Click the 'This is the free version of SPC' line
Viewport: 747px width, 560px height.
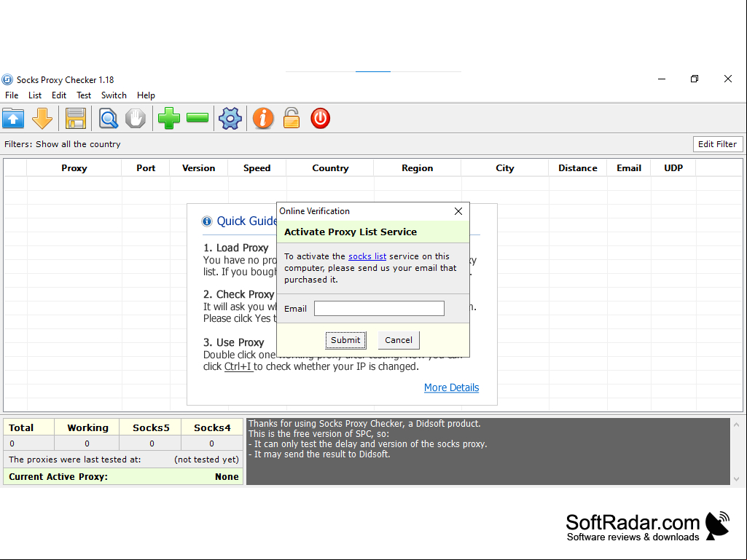[x=318, y=434]
